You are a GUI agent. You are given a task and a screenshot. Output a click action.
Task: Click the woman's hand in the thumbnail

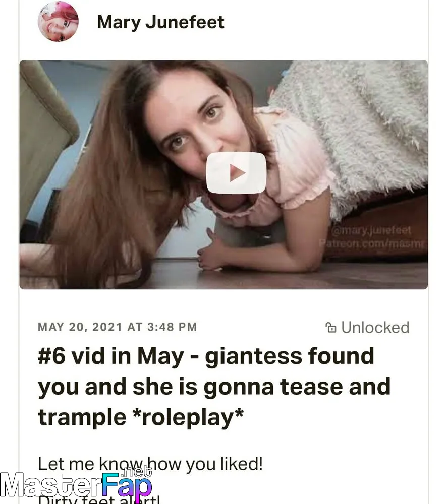pyautogui.click(x=210, y=250)
